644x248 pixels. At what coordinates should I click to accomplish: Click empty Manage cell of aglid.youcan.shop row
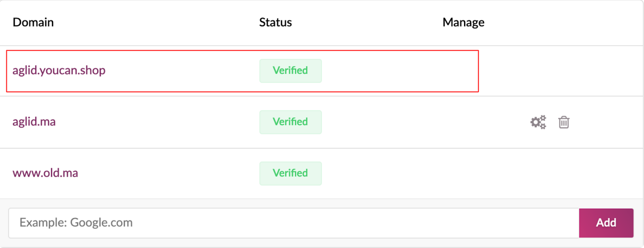pyautogui.click(x=559, y=71)
